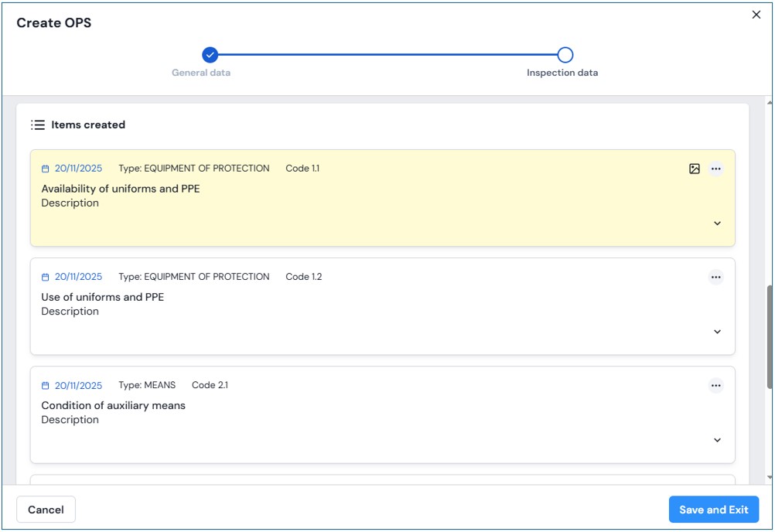Click the calendar icon on item 1.2
Screen dimensions: 775x532
46,277
